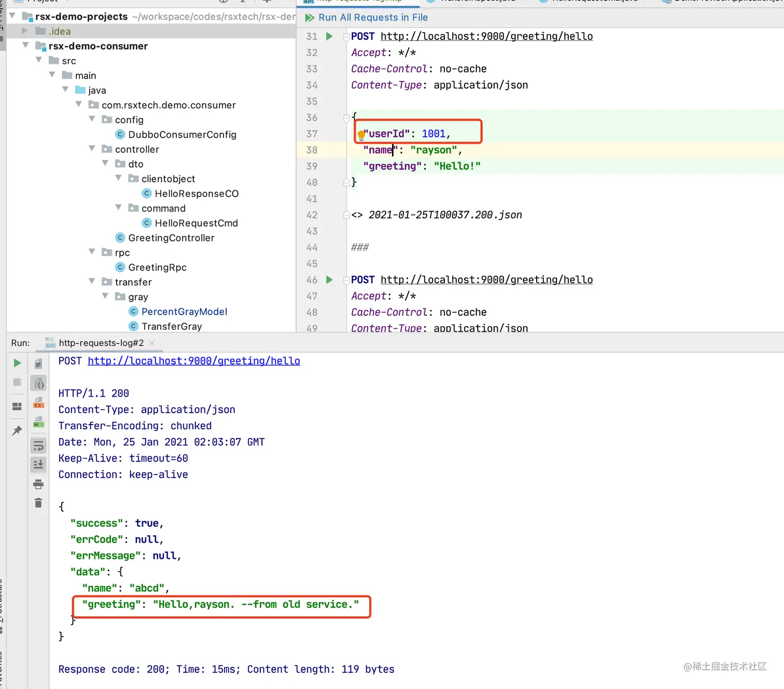Pin the Run tab
The width and height of the screenshot is (784, 689).
coord(17,430)
